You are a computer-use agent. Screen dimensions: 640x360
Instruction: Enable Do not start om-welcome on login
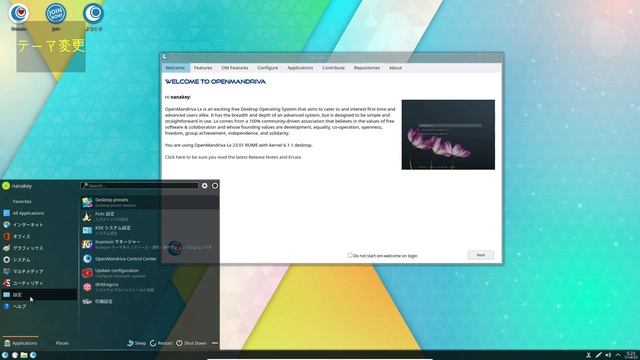(x=350, y=256)
